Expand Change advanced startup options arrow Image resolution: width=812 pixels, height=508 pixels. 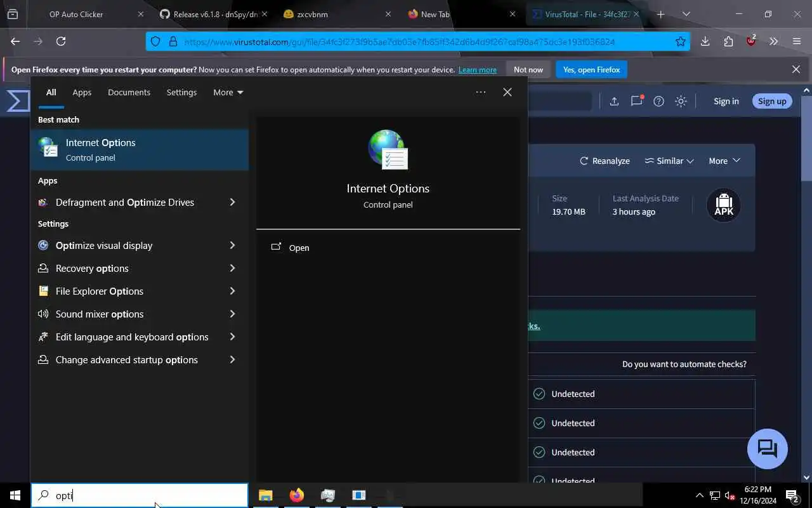click(x=232, y=359)
